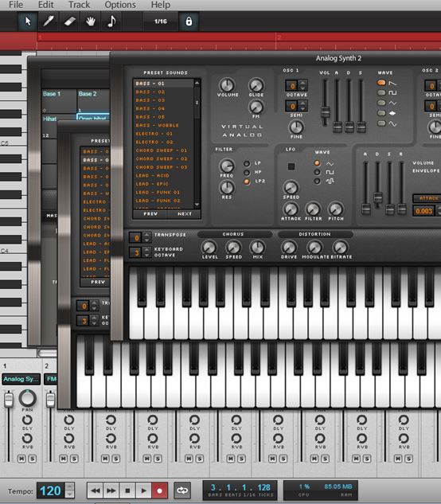Select the Analog Sy... track 1 label
The width and height of the screenshot is (441, 504).
[x=21, y=379]
